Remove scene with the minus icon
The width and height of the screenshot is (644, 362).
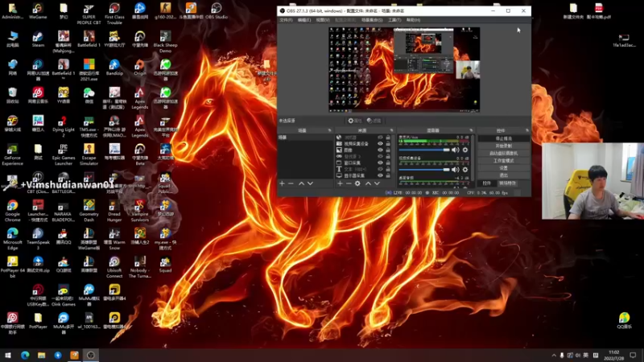291,183
